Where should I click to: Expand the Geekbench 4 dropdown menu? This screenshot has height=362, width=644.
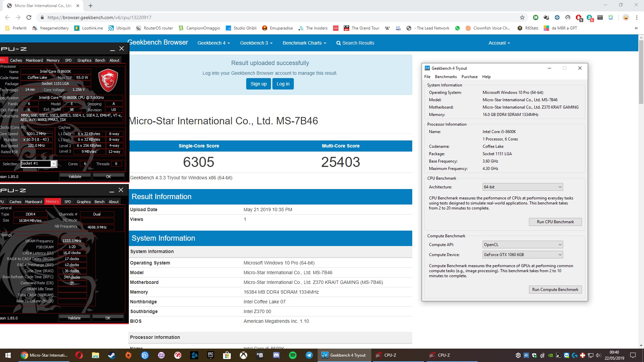(214, 43)
